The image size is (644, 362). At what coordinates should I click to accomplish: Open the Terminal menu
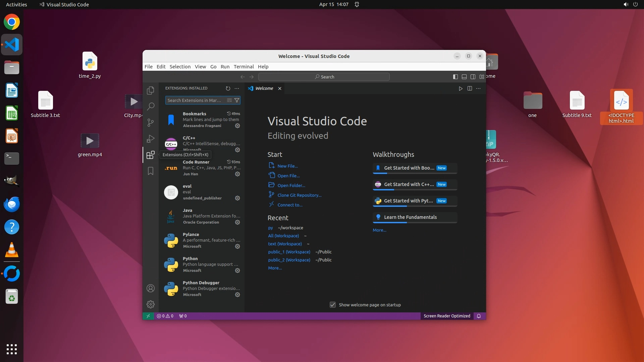[x=244, y=67]
